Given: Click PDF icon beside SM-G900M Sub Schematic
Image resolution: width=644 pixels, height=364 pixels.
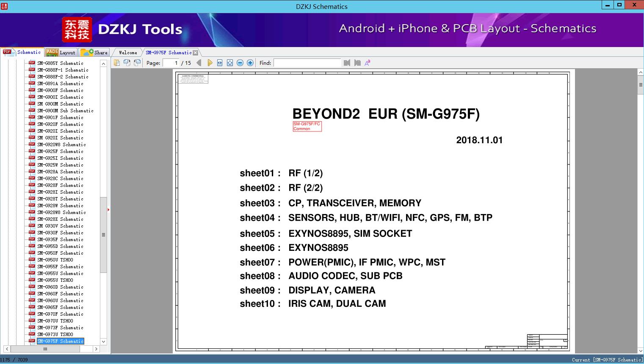Looking at the screenshot, I should [32, 110].
